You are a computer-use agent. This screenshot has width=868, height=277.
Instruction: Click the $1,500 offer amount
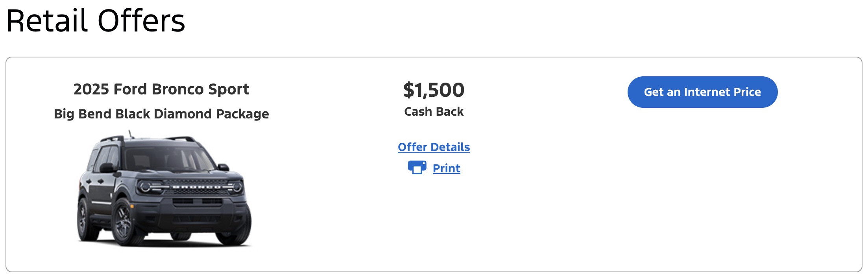(434, 90)
